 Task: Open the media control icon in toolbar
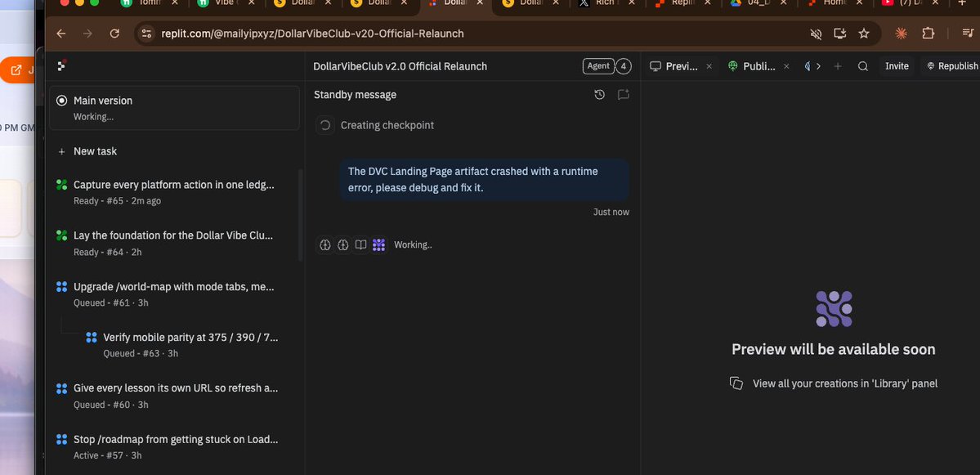pyautogui.click(x=968, y=34)
